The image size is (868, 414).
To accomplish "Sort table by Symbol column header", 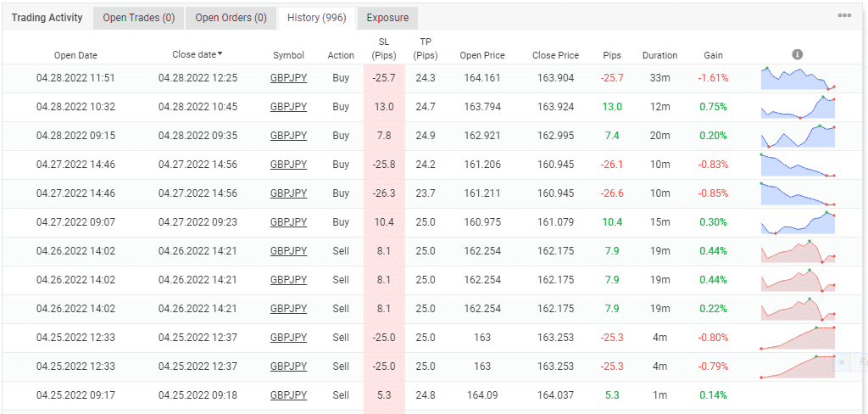I will 288,56.
